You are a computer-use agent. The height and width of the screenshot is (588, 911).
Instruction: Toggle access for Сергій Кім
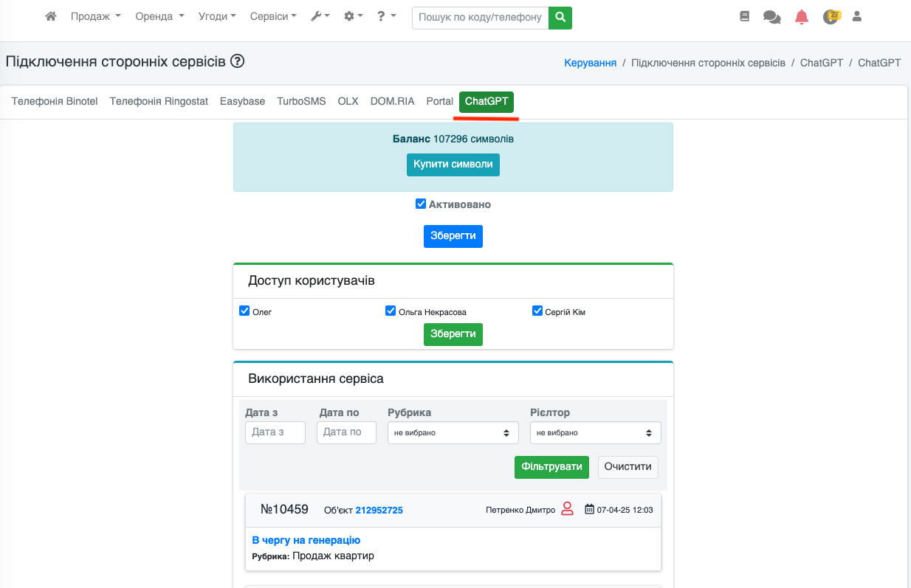[x=537, y=311]
